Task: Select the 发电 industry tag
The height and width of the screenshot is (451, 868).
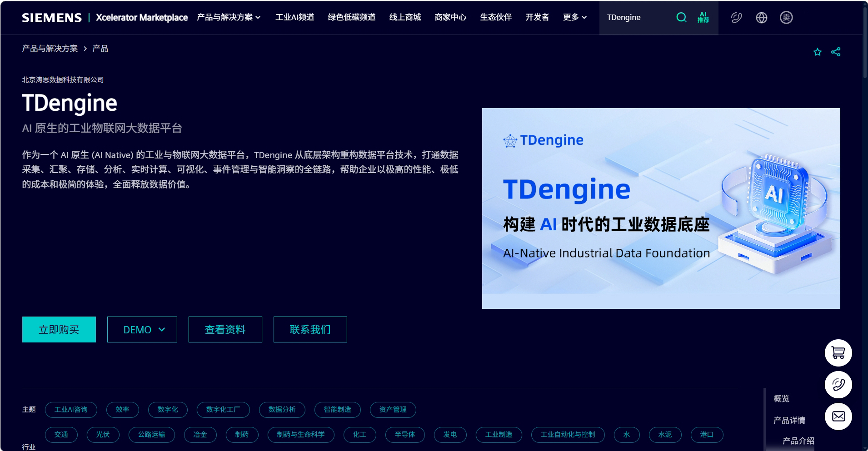Action: [450, 435]
